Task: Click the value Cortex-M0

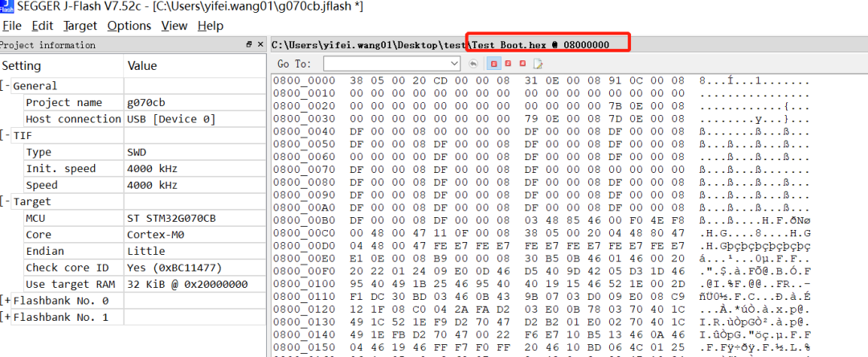Action: [x=156, y=235]
